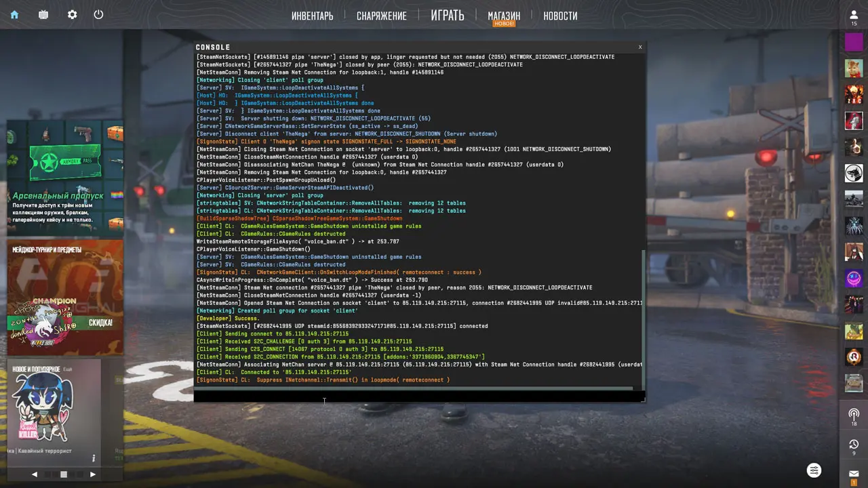Open recent teammates clock icon
868x488 pixels.
[x=854, y=446]
